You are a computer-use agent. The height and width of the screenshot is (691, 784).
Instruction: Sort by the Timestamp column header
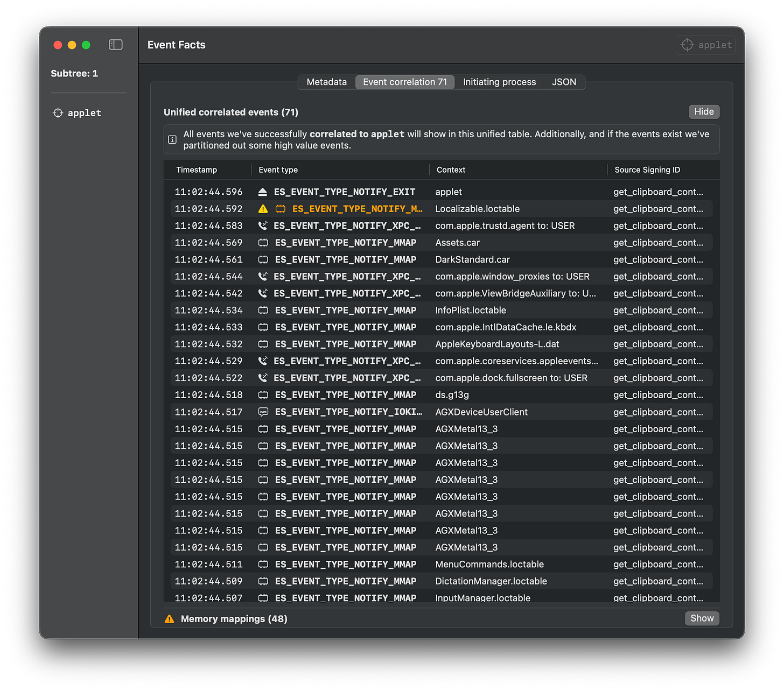coord(197,170)
